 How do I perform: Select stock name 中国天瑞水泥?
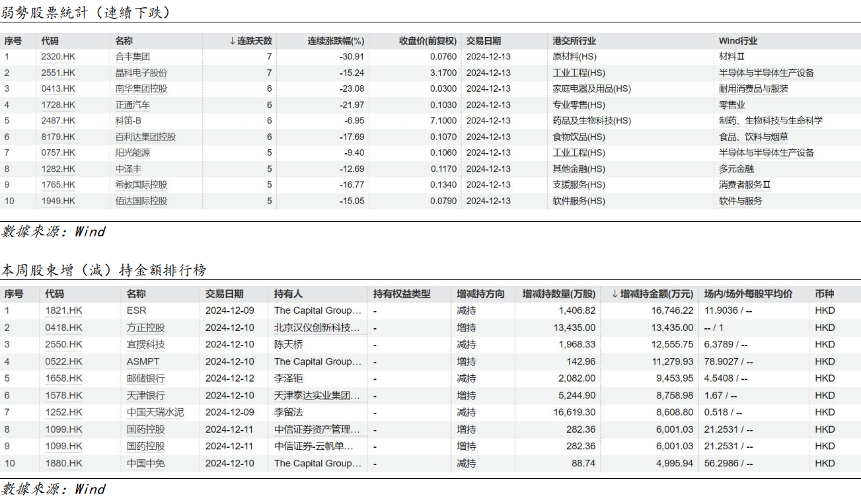pos(155,412)
